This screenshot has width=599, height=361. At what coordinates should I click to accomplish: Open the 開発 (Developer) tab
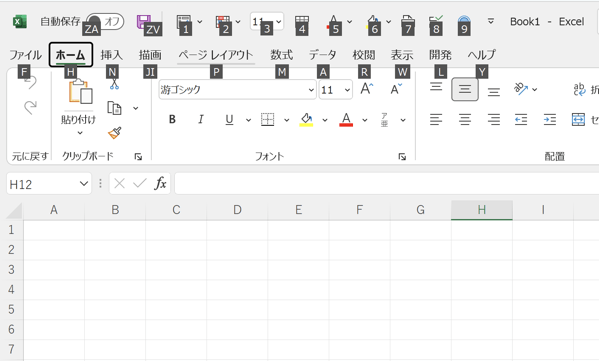point(440,55)
